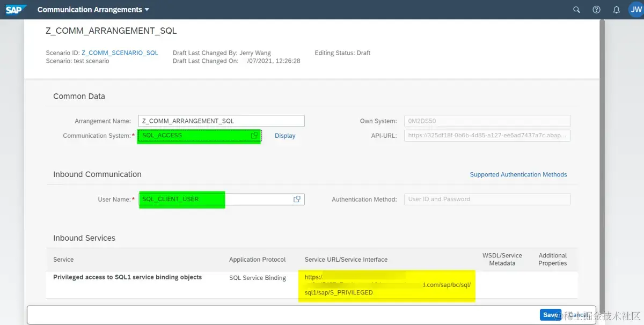Click the SQL_ACCESS Communication System field
644x325 pixels.
click(199, 136)
